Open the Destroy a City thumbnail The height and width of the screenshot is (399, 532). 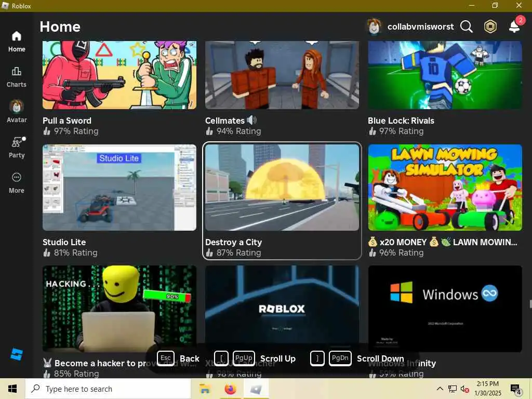coord(282,188)
